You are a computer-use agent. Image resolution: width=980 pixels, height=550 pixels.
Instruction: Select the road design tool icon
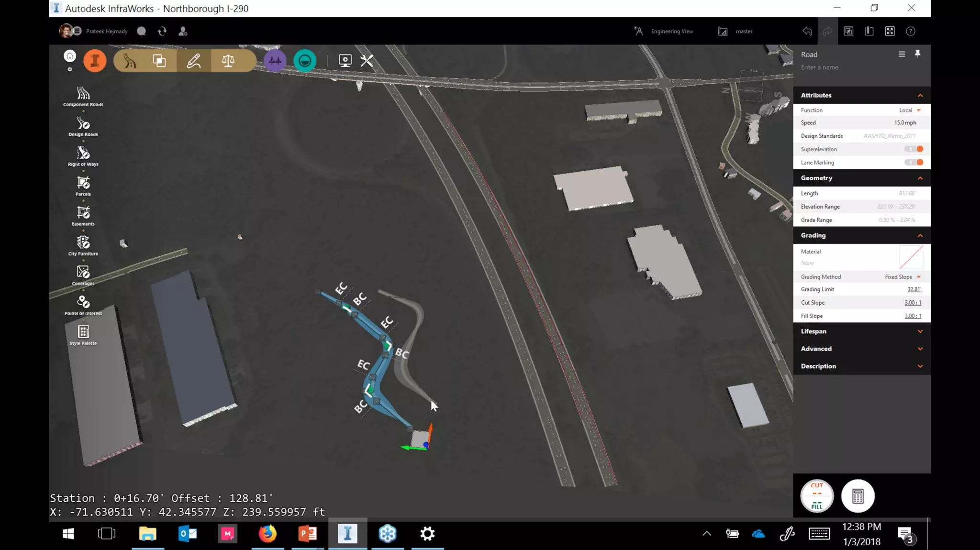pos(129,61)
